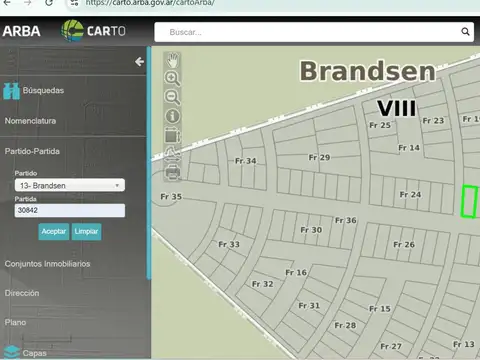Image resolution: width=480 pixels, height=360 pixels.
Task: Click map label Fr 15
Action: pyautogui.click(x=380, y=309)
